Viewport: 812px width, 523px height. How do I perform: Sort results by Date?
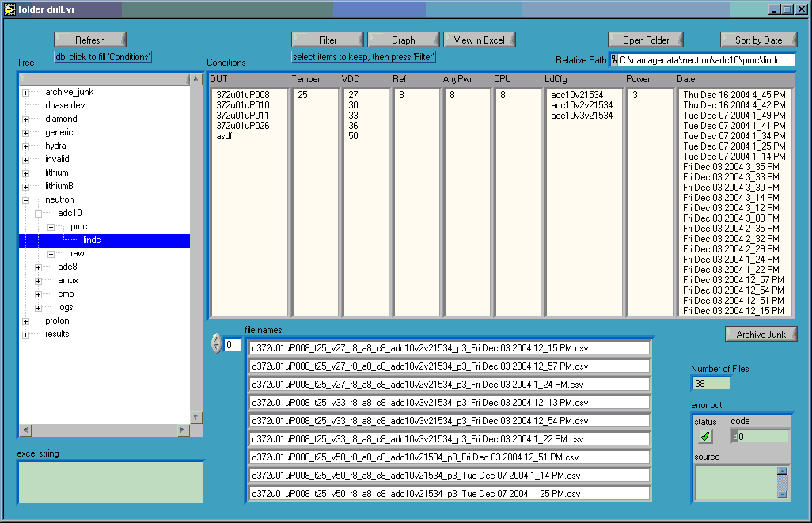pos(757,39)
